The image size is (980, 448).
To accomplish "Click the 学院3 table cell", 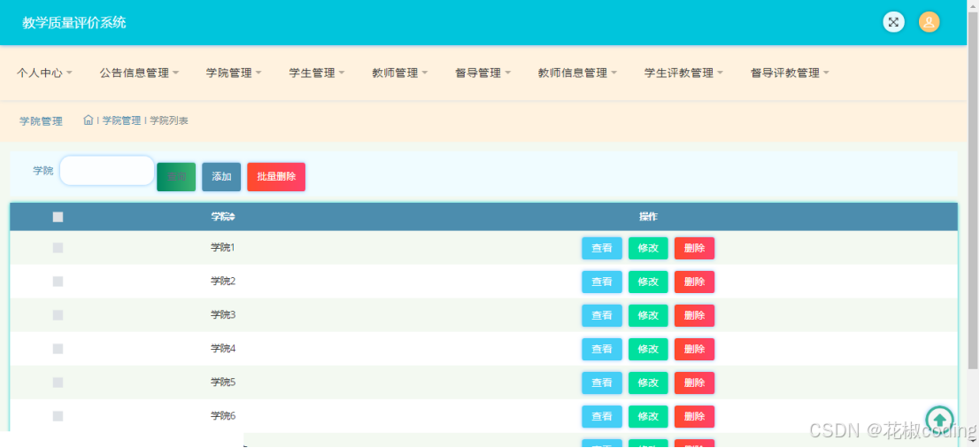I will click(223, 315).
